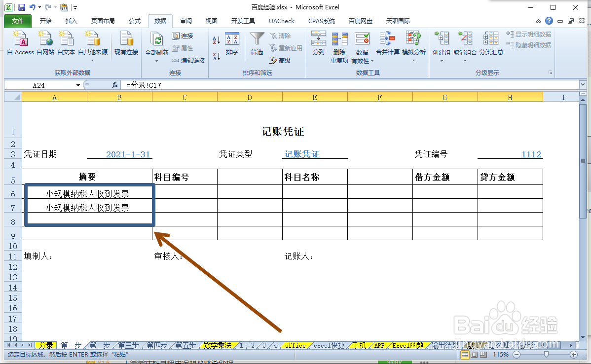Open Customize Quick Access Toolbar dropdown
This screenshot has width=591, height=364.
point(75,7)
